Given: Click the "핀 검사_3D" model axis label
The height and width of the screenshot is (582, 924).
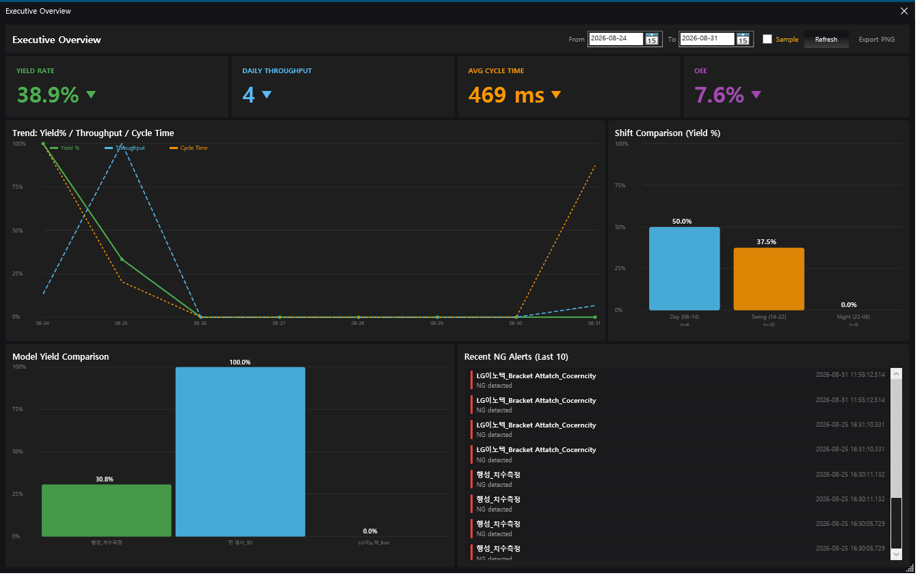Looking at the screenshot, I should tap(240, 542).
